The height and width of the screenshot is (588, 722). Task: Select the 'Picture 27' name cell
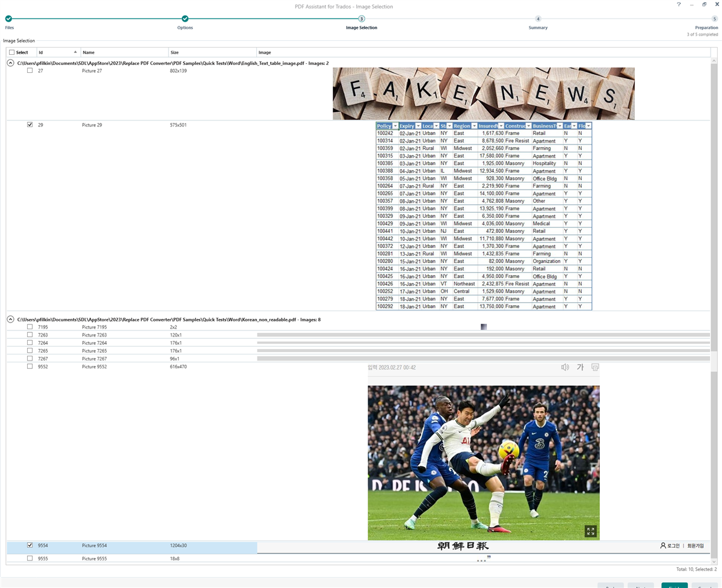tap(92, 71)
